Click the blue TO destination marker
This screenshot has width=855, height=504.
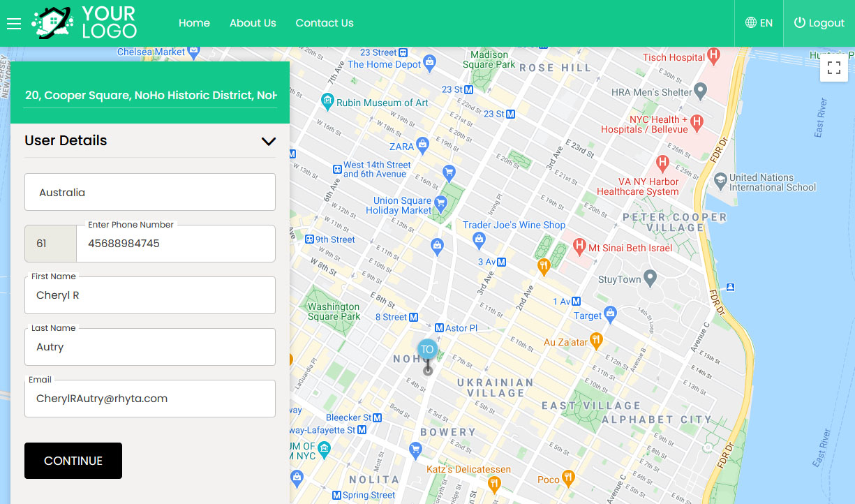coord(427,351)
